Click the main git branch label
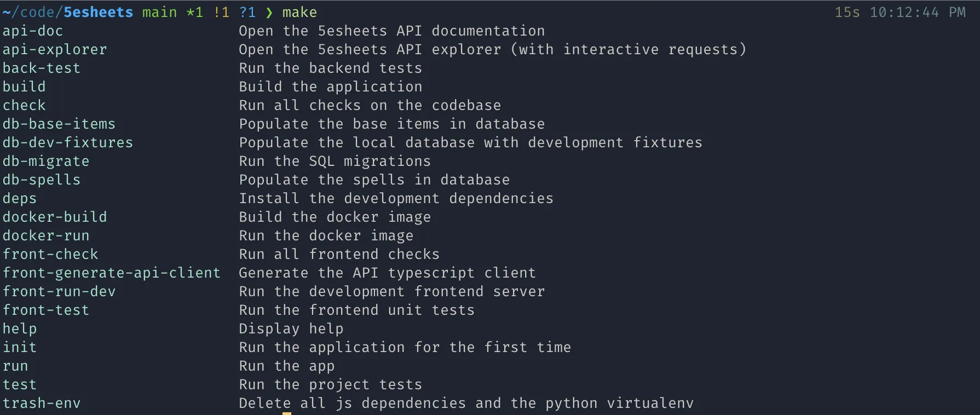 tap(160, 13)
